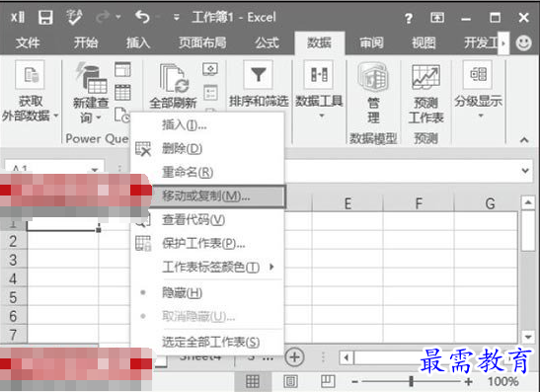Select row 5 header
This screenshot has height=392, width=540.
click(x=13, y=296)
